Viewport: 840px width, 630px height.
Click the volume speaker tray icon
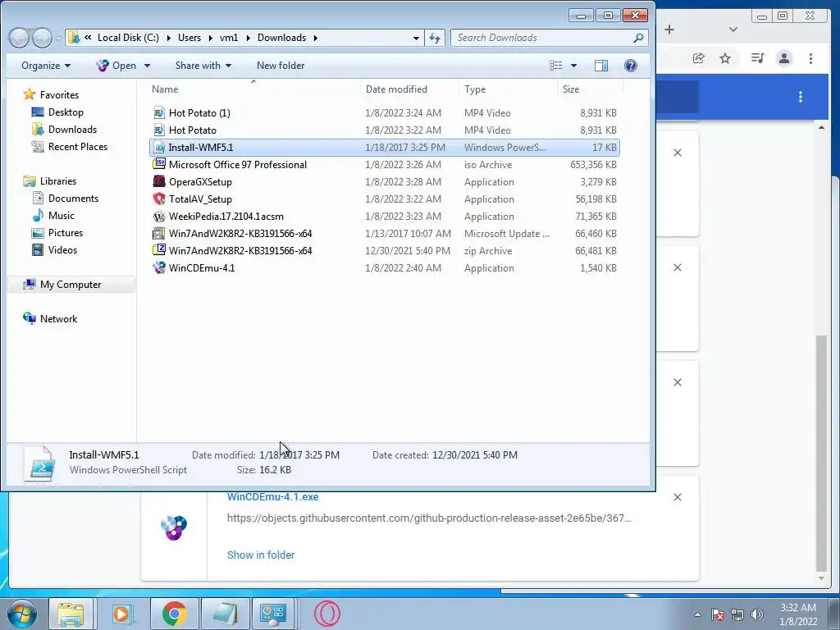757,614
